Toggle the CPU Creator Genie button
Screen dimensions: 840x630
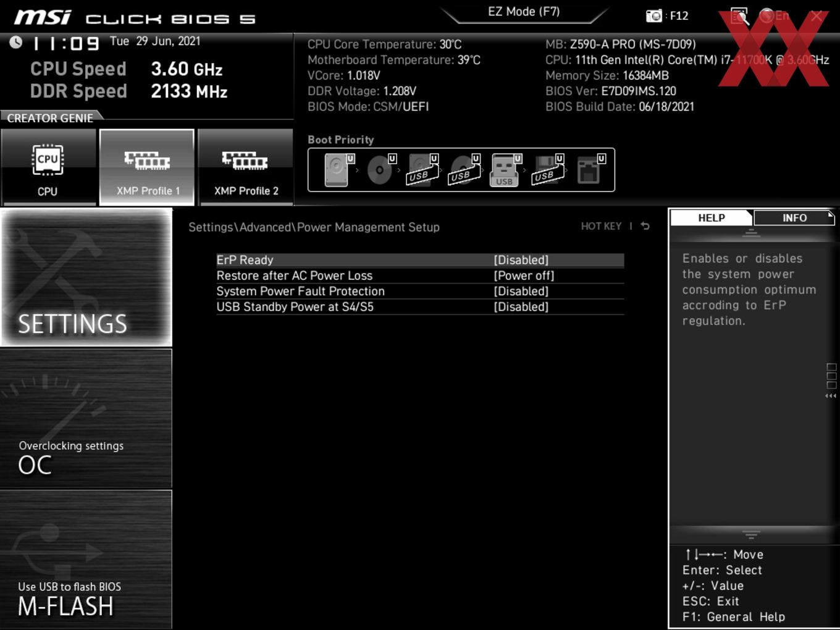coord(48,167)
